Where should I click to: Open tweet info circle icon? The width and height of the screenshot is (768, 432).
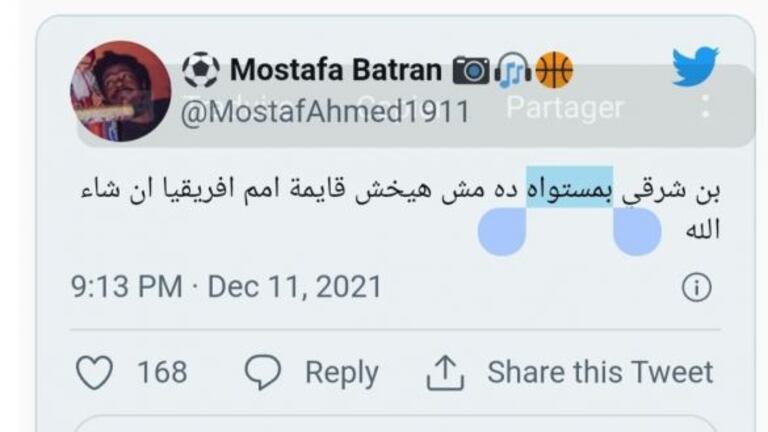tap(696, 288)
